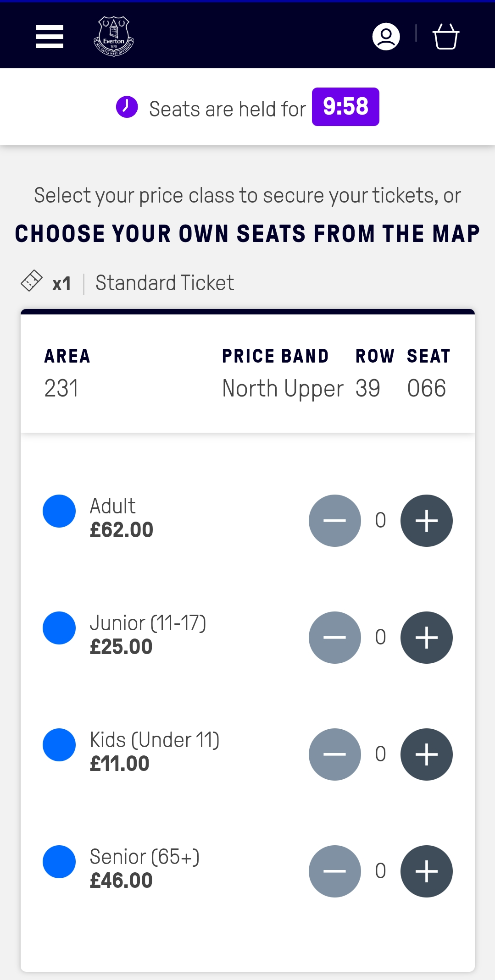Click "Choose your own seats from the map"
This screenshot has width=495, height=980.
pos(247,234)
